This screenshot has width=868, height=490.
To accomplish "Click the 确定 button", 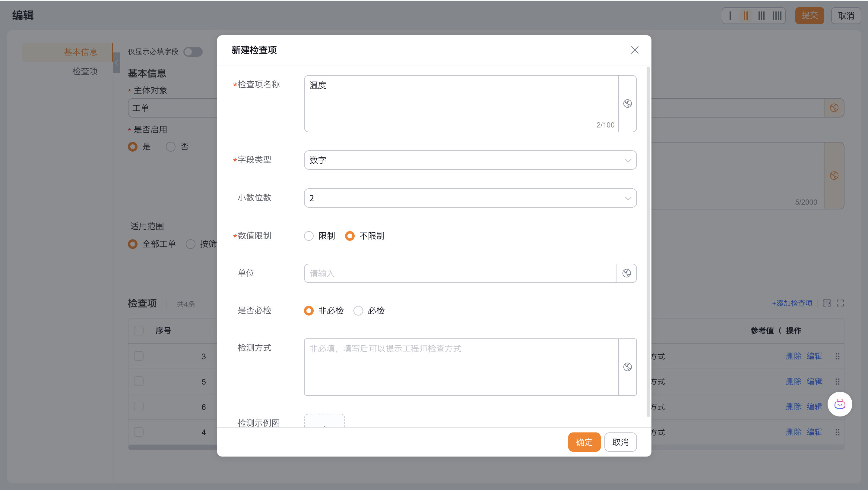I will pos(584,442).
